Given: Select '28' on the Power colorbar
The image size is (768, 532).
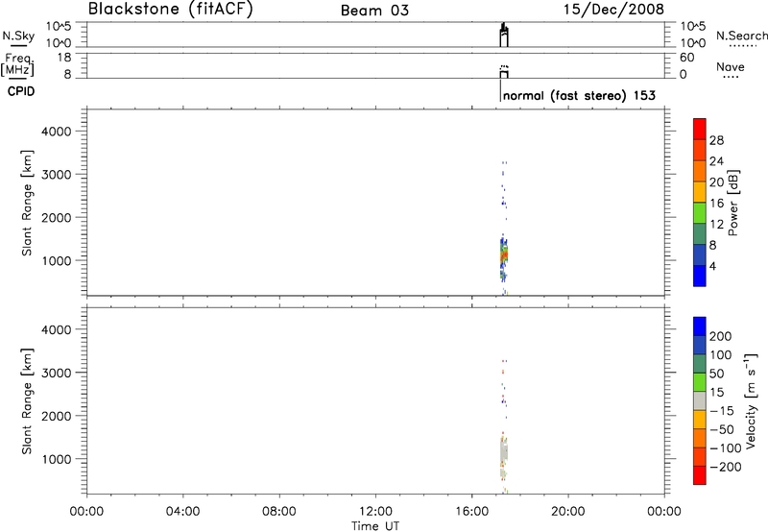Looking at the screenshot, I should coord(716,140).
